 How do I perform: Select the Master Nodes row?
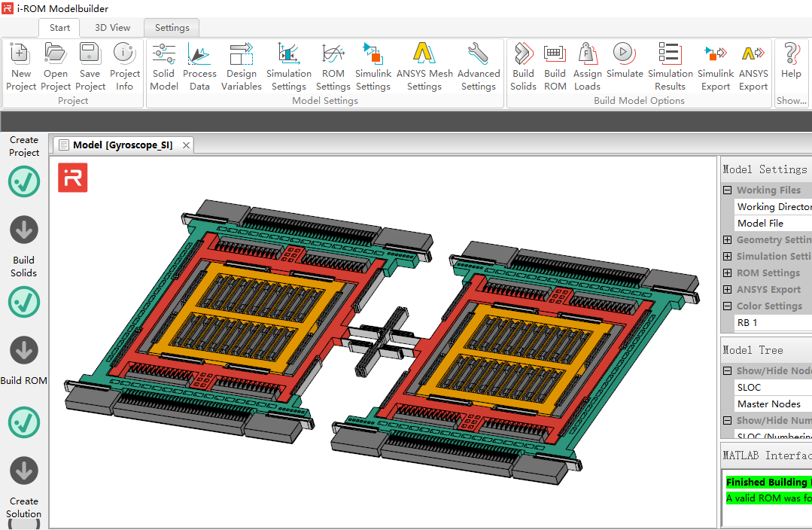coord(773,404)
